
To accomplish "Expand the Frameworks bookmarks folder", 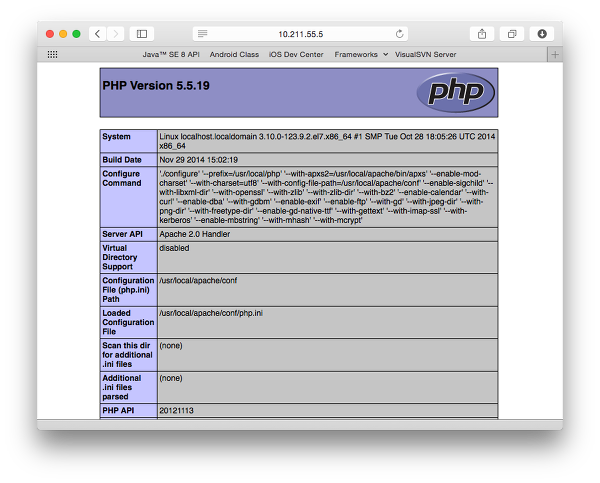I will 361,54.
